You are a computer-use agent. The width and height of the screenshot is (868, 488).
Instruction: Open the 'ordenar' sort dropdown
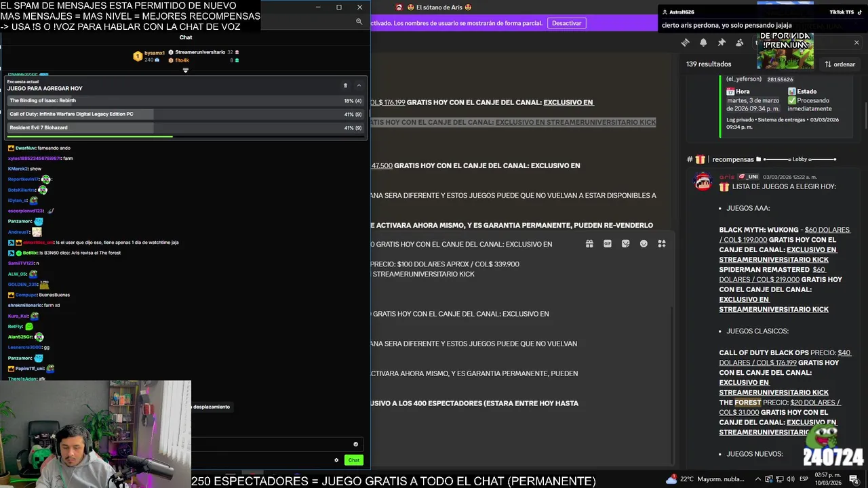[x=840, y=64]
